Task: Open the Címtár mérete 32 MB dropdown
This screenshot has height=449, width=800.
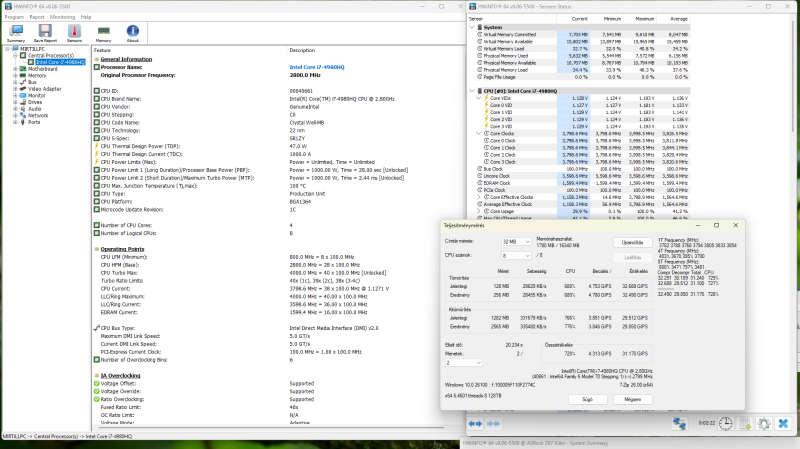Action: [x=516, y=242]
